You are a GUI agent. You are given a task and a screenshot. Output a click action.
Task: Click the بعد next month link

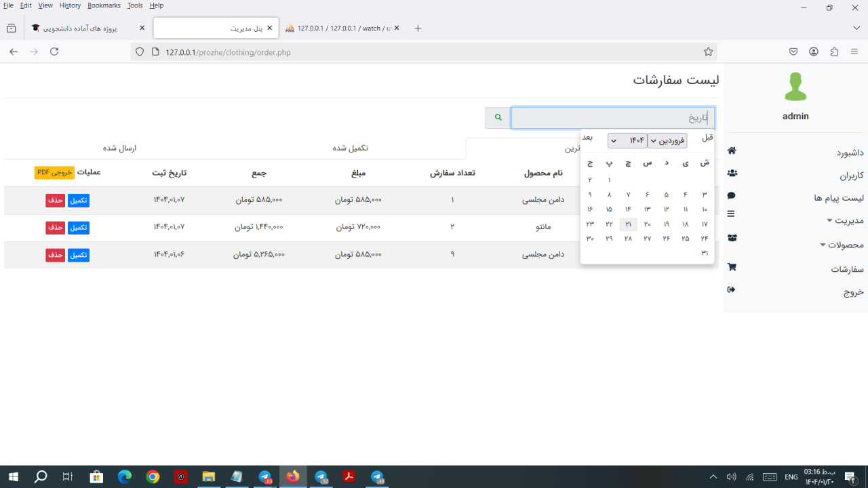[587, 138]
